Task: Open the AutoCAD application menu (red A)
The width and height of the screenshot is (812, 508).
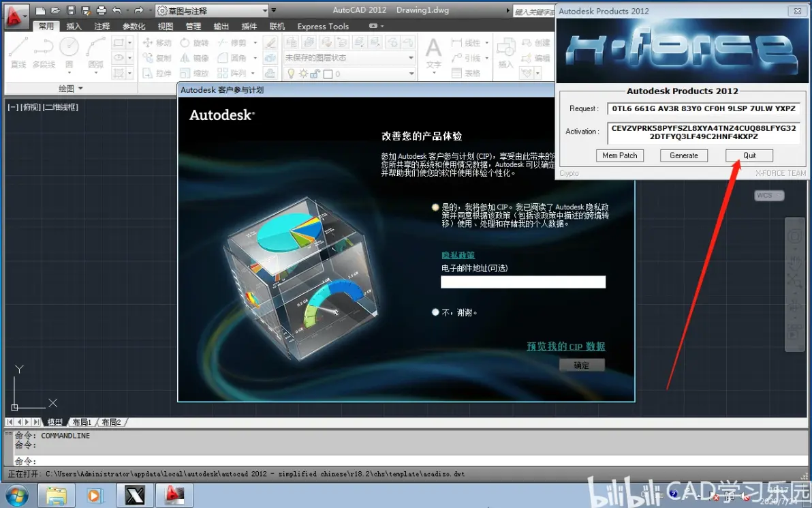Action: tap(16, 16)
